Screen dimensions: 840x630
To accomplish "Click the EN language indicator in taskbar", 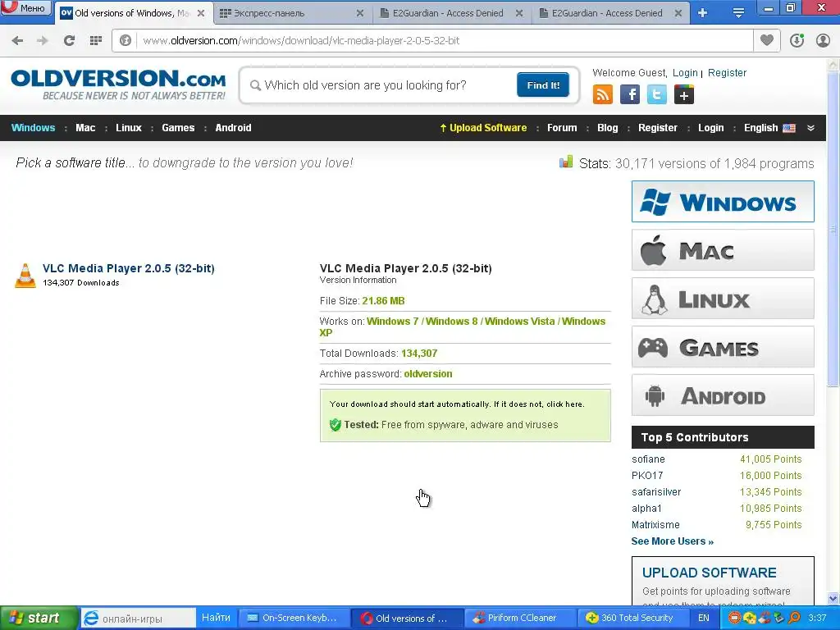I will click(x=703, y=619).
